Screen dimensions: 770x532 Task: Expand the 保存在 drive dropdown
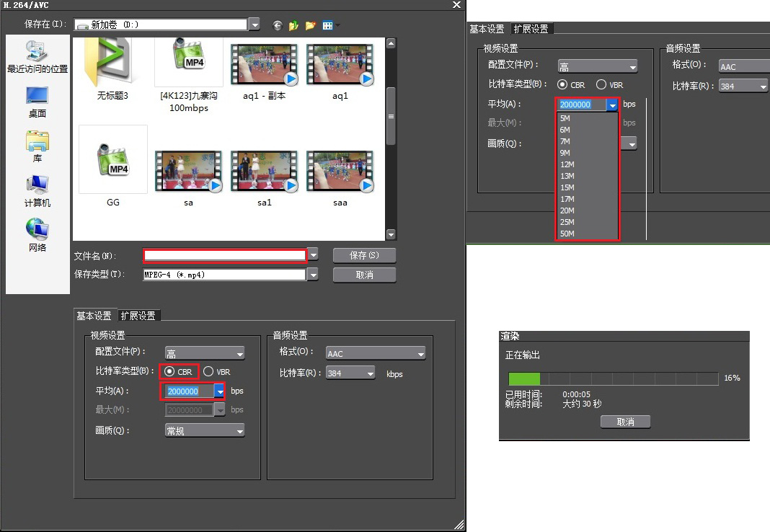pos(254,25)
